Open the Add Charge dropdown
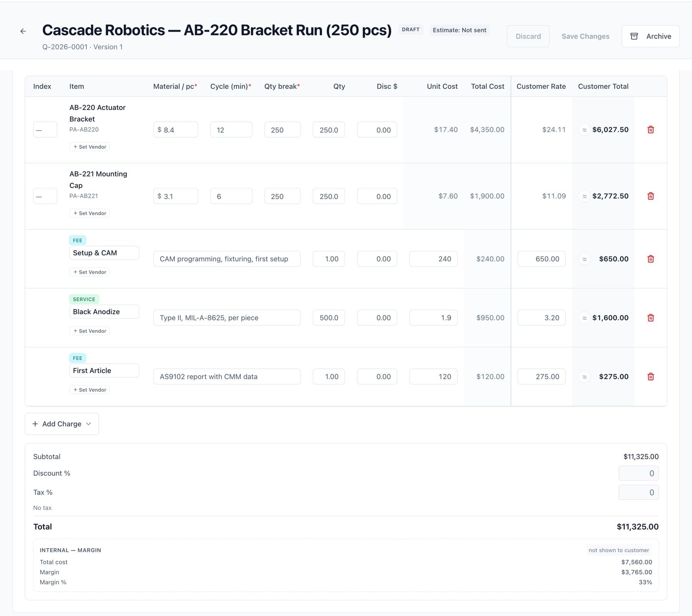692x616 pixels. [x=62, y=424]
